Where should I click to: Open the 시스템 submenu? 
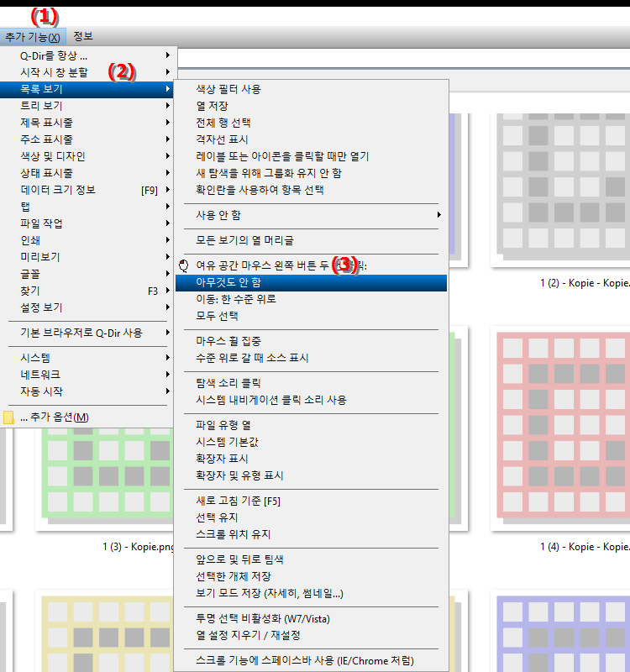click(88, 358)
